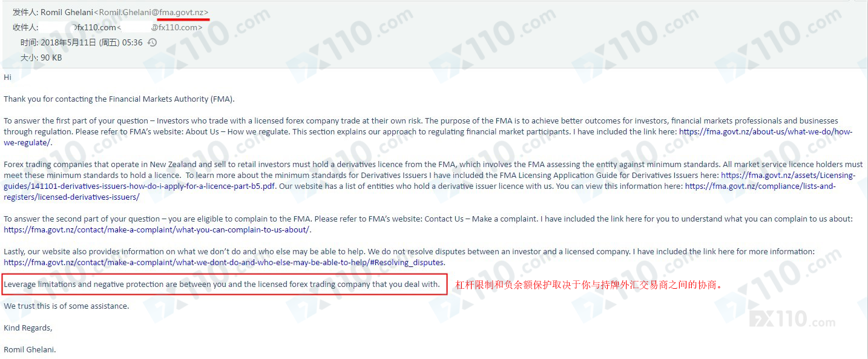Click the signature Romil Ghelani

pos(30,349)
